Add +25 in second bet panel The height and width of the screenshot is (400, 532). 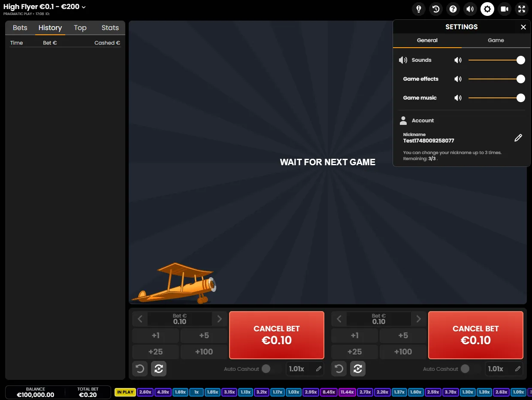coord(355,352)
